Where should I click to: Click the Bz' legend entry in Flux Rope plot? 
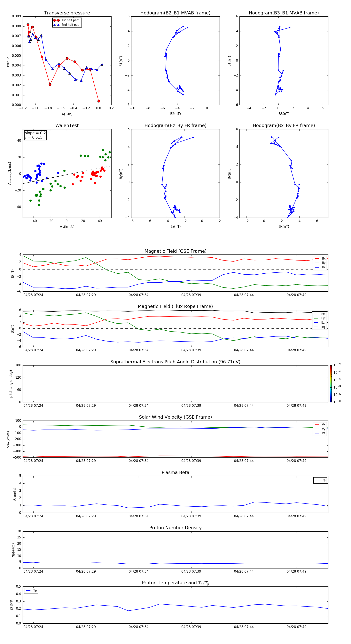click(x=320, y=323)
